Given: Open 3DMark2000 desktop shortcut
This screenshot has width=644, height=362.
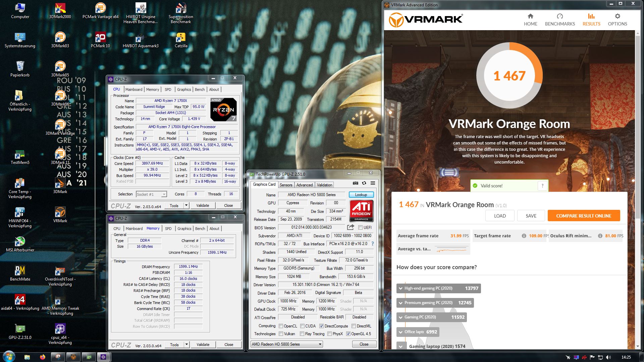Looking at the screenshot, I should click(60, 11).
